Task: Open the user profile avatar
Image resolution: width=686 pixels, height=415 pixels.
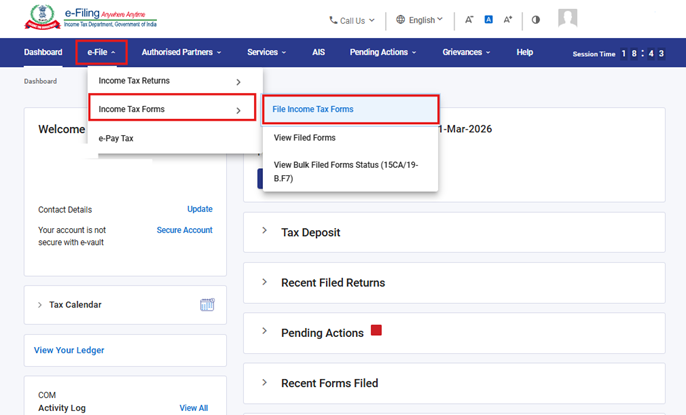Action: (x=567, y=19)
